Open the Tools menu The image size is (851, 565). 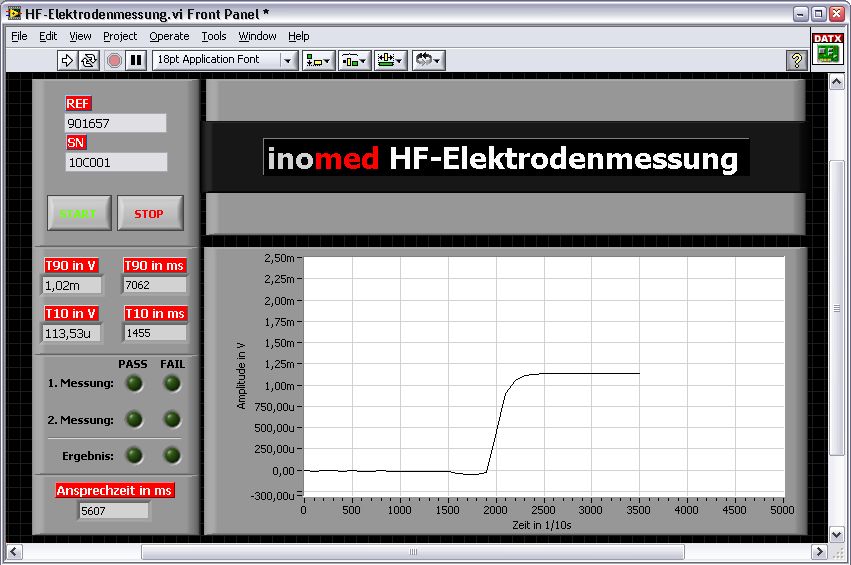(x=214, y=36)
